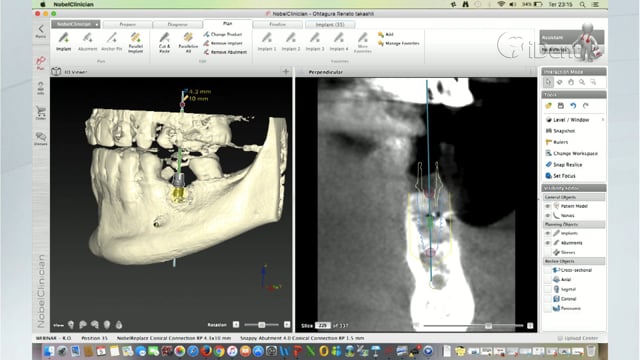The height and width of the screenshot is (360, 640).
Task: Open the Finalize tab
Action: [x=278, y=24]
